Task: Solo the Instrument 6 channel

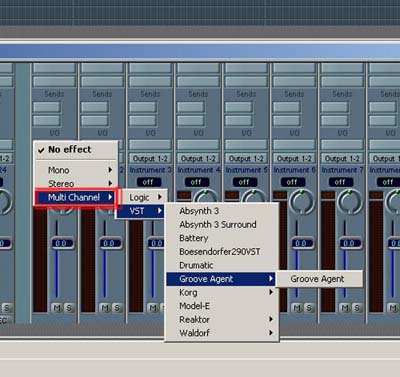Action: [309, 308]
